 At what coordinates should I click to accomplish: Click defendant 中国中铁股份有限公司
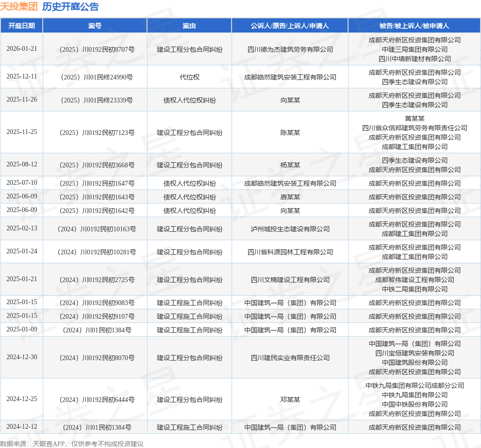pos(415,404)
